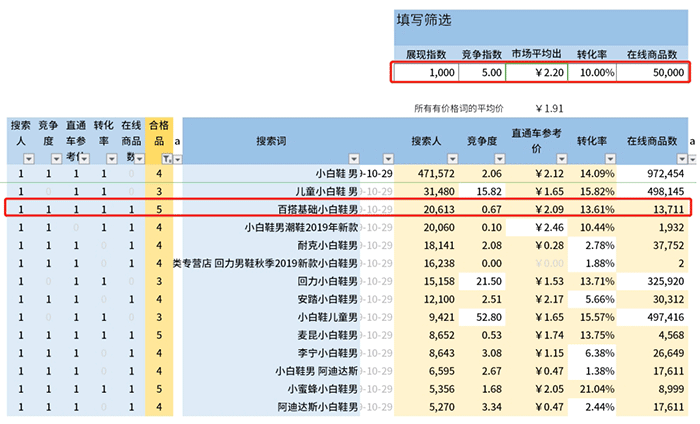Click the 竞争指数 input cell showing 5.00

click(x=482, y=72)
